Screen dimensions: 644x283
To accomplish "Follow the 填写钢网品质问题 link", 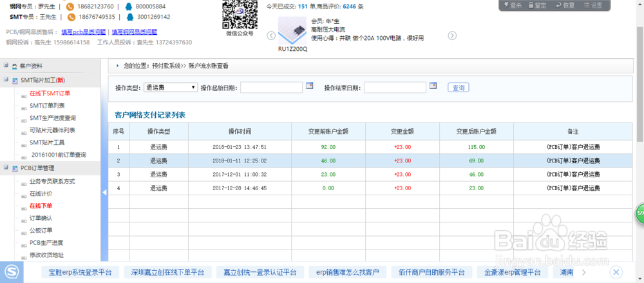I will (135, 32).
